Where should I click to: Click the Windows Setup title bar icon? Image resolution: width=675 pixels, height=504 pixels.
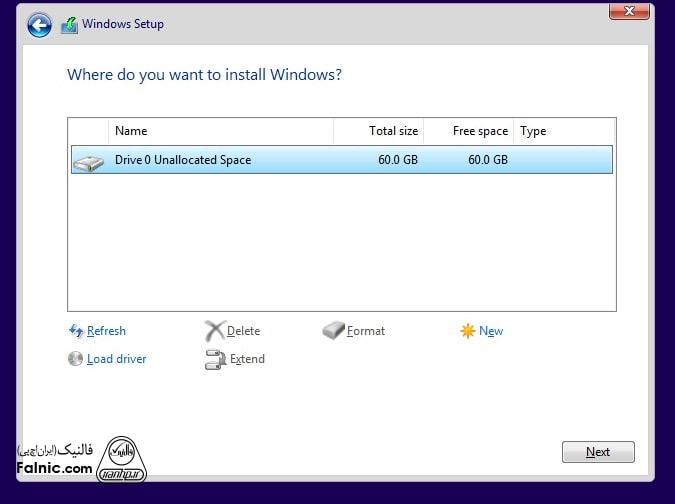point(68,25)
